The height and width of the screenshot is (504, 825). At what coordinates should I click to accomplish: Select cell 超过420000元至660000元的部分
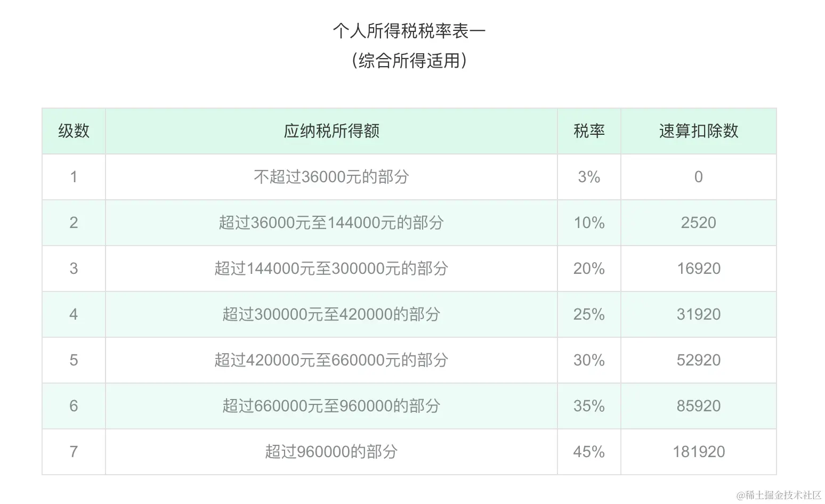331,360
